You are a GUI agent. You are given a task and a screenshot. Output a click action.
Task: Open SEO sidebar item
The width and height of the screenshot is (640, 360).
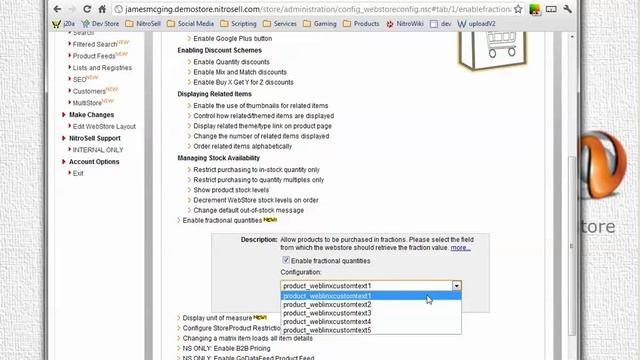[x=79, y=80]
